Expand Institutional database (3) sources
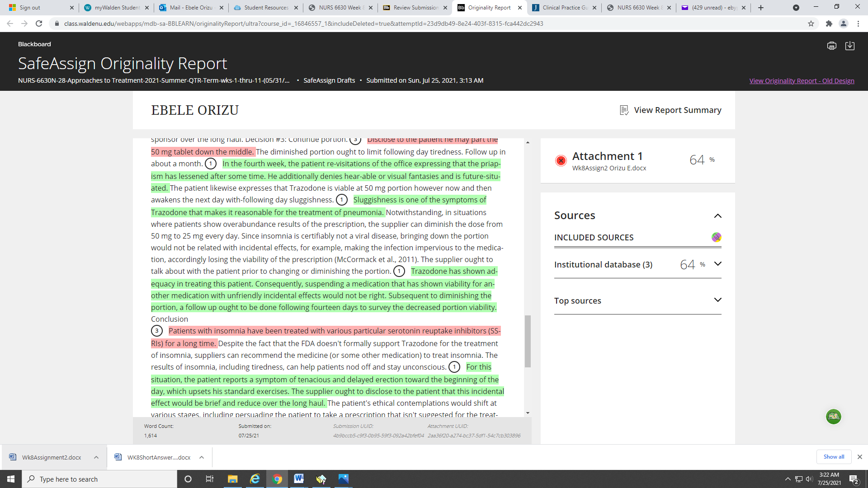This screenshot has height=488, width=868. click(x=717, y=264)
